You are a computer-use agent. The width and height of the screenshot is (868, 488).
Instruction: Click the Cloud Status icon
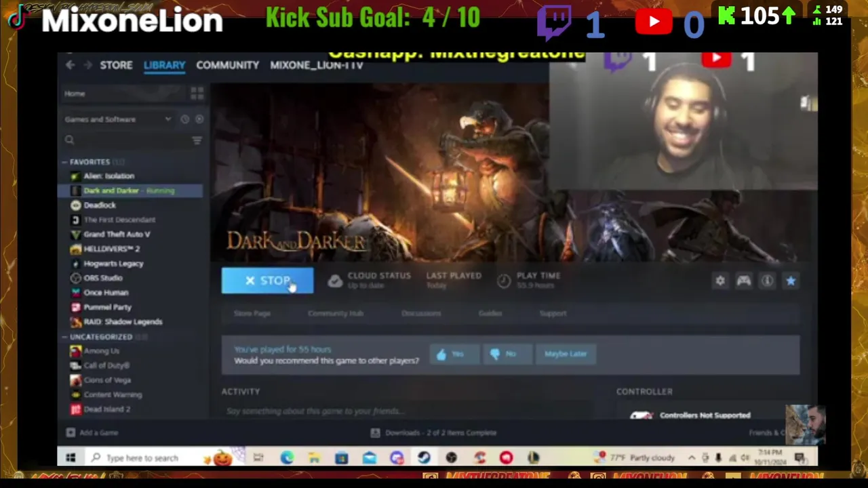click(x=335, y=281)
